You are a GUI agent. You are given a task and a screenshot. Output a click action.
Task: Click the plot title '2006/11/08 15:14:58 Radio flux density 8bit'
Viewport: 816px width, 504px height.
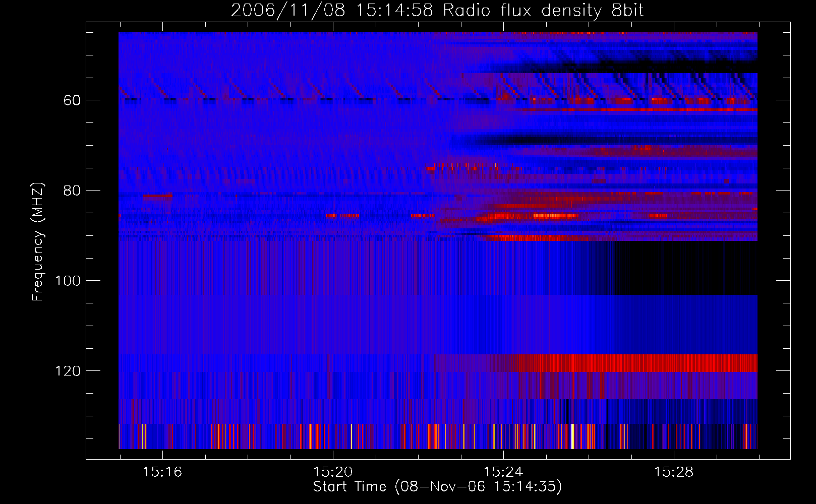(437, 11)
